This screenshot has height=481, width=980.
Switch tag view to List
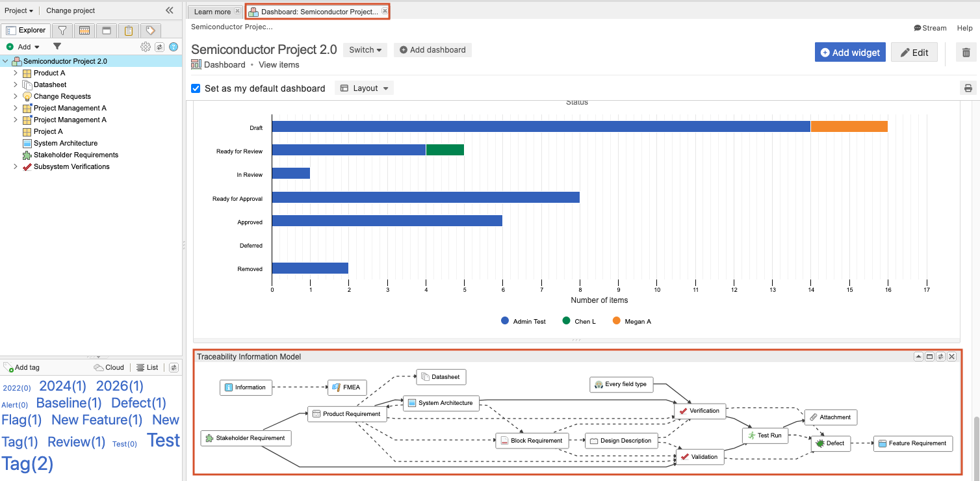(x=148, y=367)
